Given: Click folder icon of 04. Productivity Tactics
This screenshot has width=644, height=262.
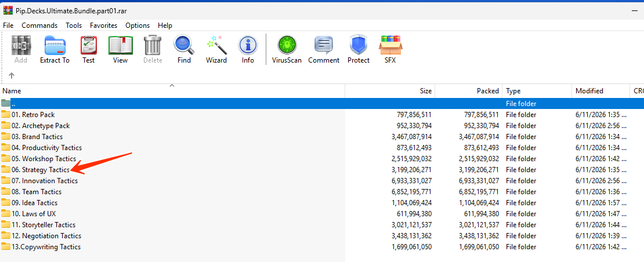Looking at the screenshot, I should tap(5, 148).
